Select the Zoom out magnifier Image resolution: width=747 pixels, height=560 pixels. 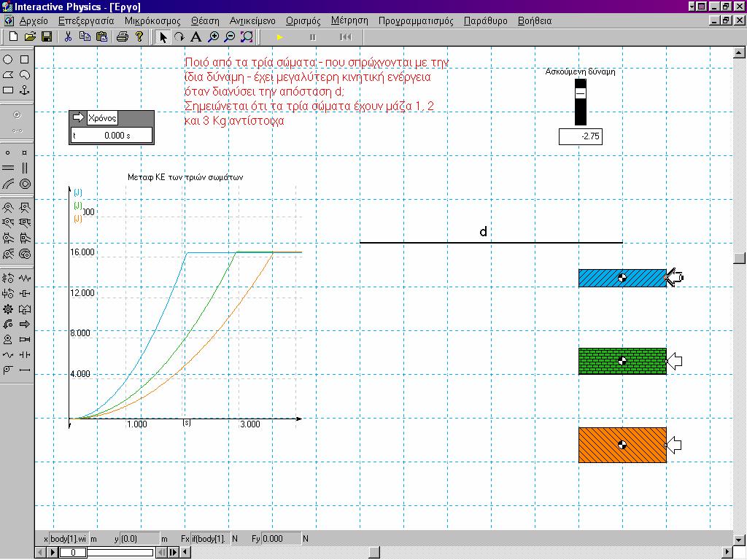pyautogui.click(x=230, y=36)
